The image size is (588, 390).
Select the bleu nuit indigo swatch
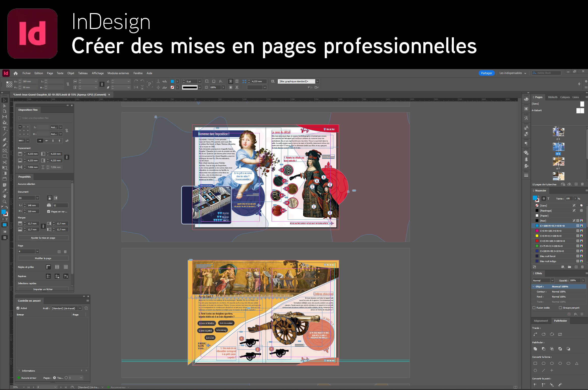(x=558, y=261)
